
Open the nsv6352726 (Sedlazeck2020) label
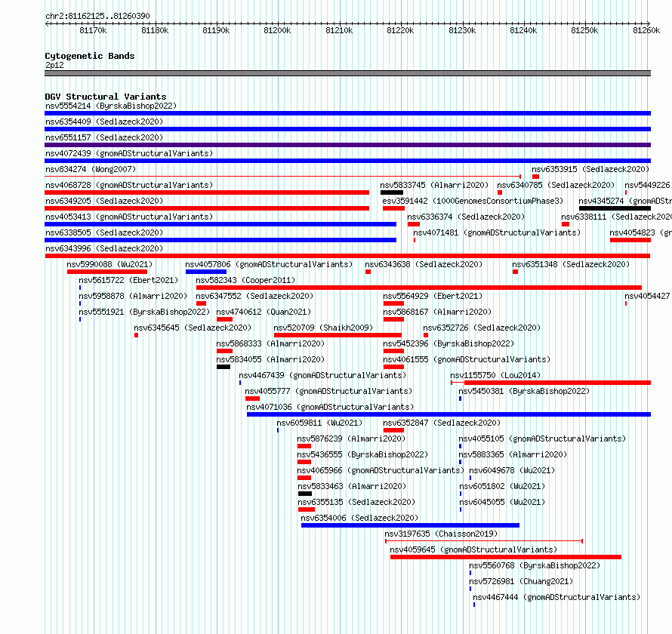[x=482, y=328]
